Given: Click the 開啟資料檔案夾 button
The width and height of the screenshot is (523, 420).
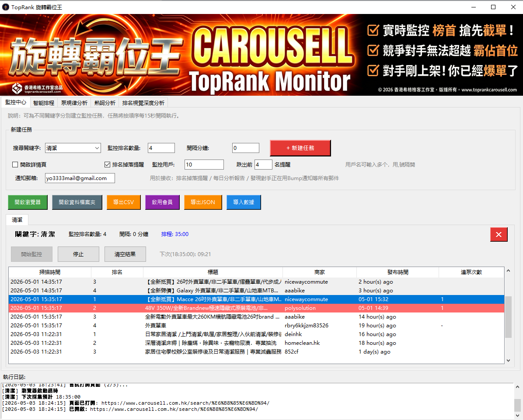Looking at the screenshot, I should (77, 202).
